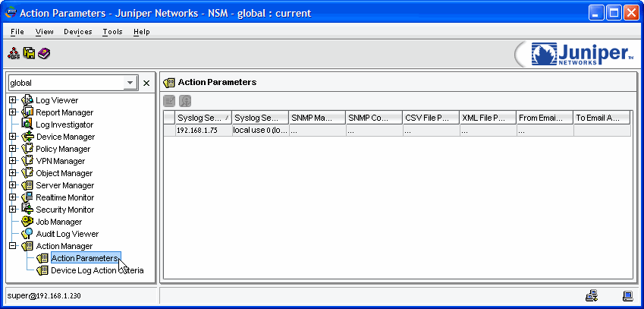
Task: Open the purple help book icon
Action: pyautogui.click(x=44, y=53)
